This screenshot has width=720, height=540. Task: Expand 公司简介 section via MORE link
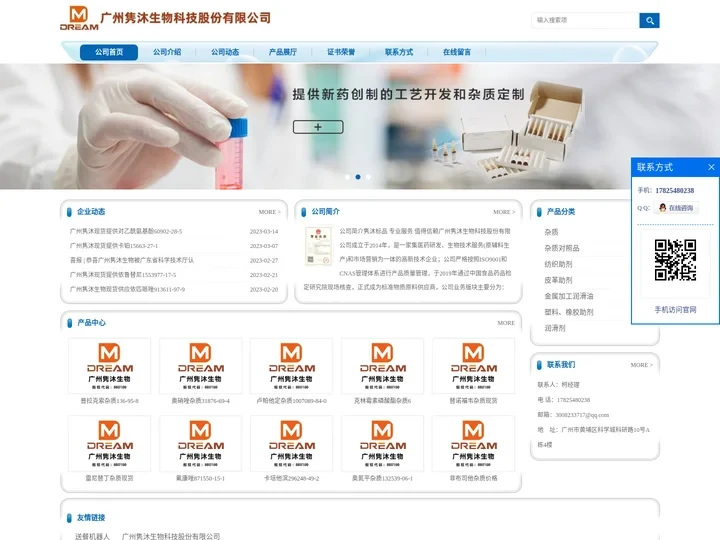[x=504, y=212]
